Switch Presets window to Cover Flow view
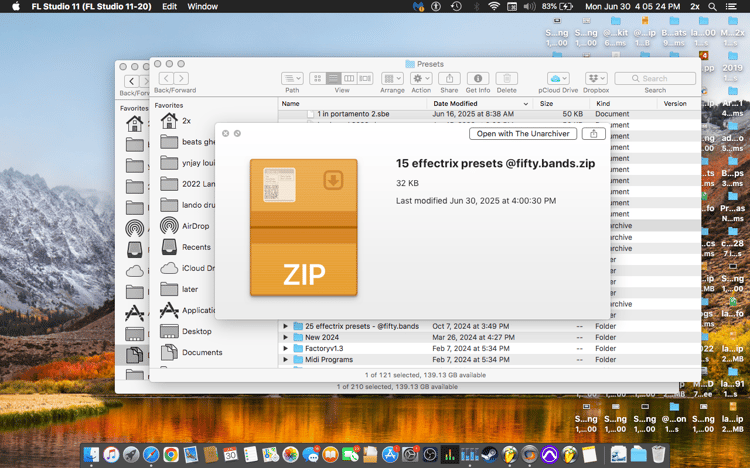 (365, 78)
